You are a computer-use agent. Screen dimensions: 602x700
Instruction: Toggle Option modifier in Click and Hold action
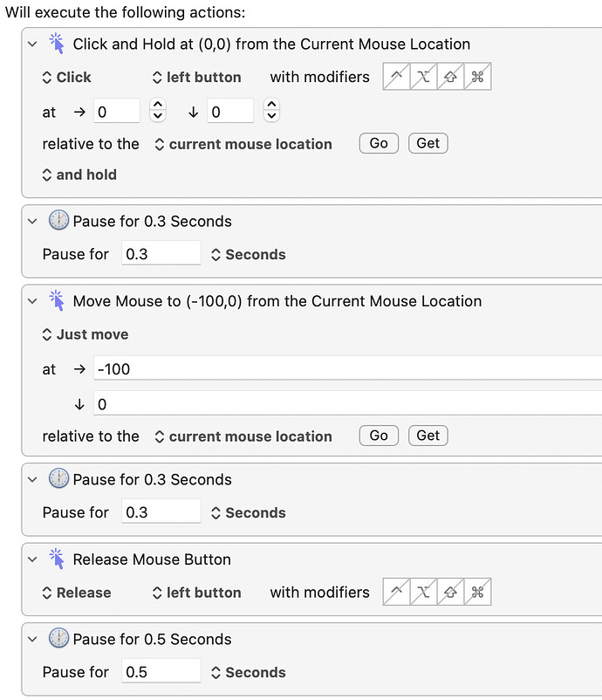pyautogui.click(x=424, y=77)
